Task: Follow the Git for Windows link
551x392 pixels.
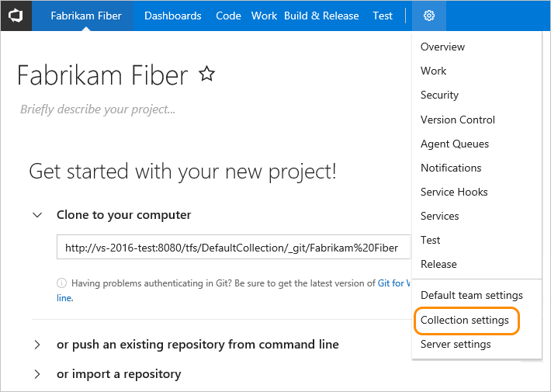Action: point(393,283)
